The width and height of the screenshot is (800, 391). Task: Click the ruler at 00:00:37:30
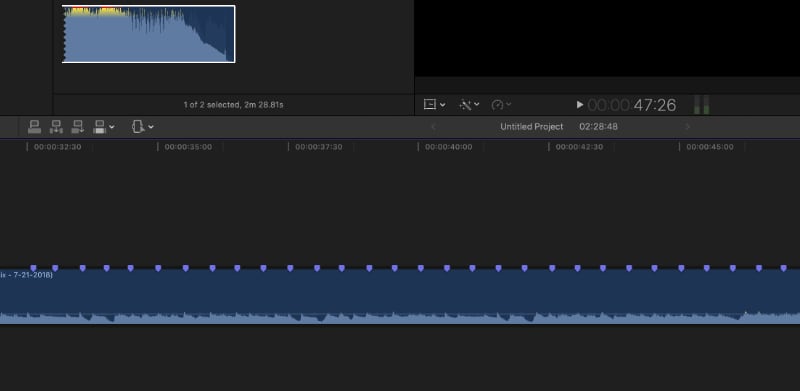click(x=318, y=147)
